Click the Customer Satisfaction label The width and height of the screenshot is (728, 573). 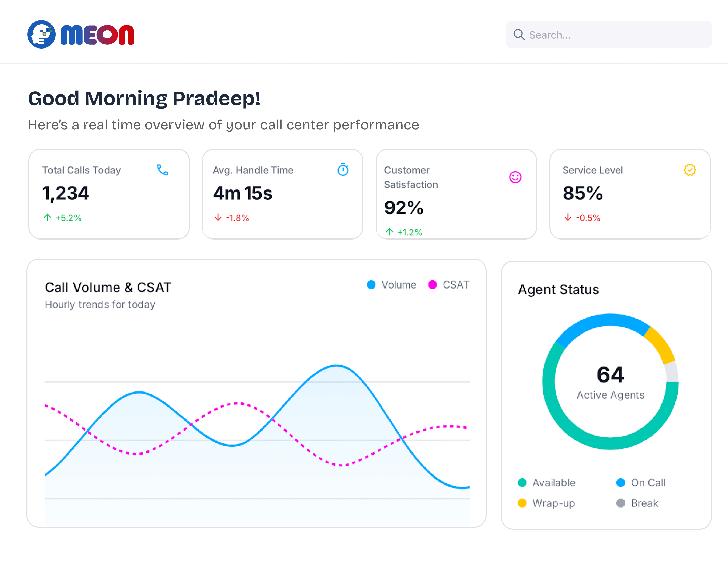tap(411, 177)
